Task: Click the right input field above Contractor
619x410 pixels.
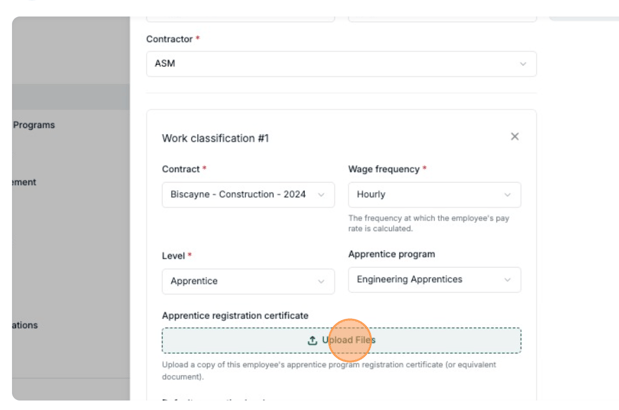Action: pos(441,13)
